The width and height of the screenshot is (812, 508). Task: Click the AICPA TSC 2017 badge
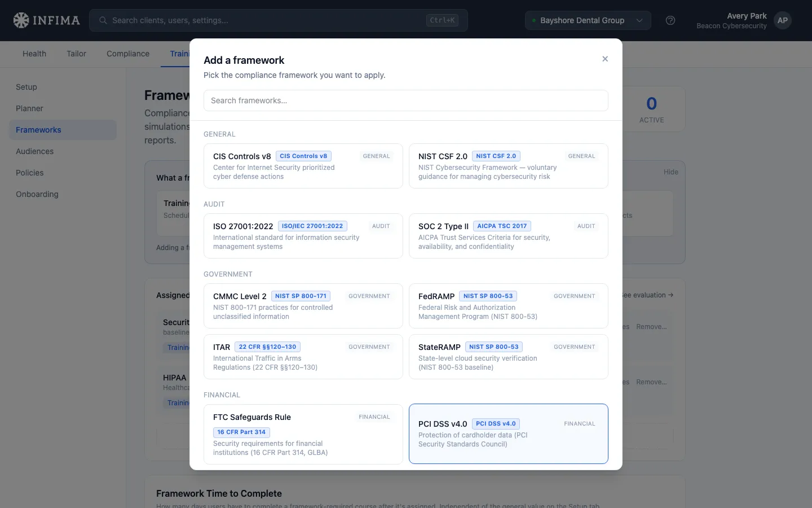coord(502,226)
